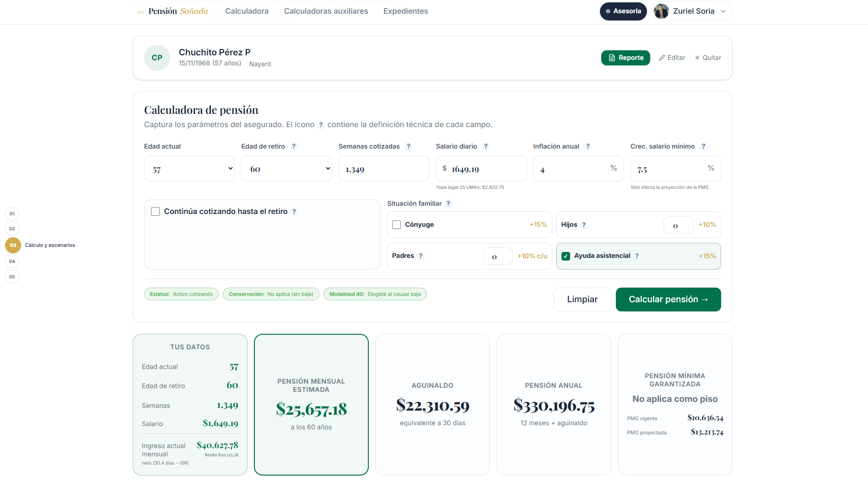This screenshot has height=481, width=868.
Task: Open help icon for Continúa cotizando
Action: [294, 212]
